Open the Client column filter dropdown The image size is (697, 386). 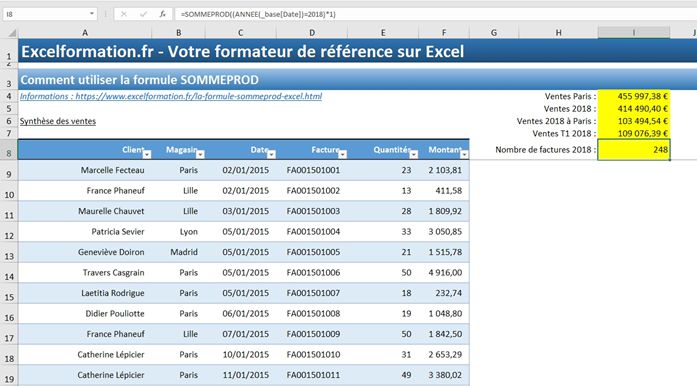[147, 154]
